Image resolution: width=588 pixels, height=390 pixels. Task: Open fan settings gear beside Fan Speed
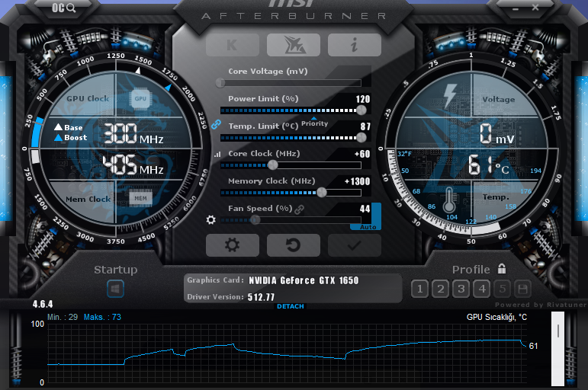(x=211, y=220)
